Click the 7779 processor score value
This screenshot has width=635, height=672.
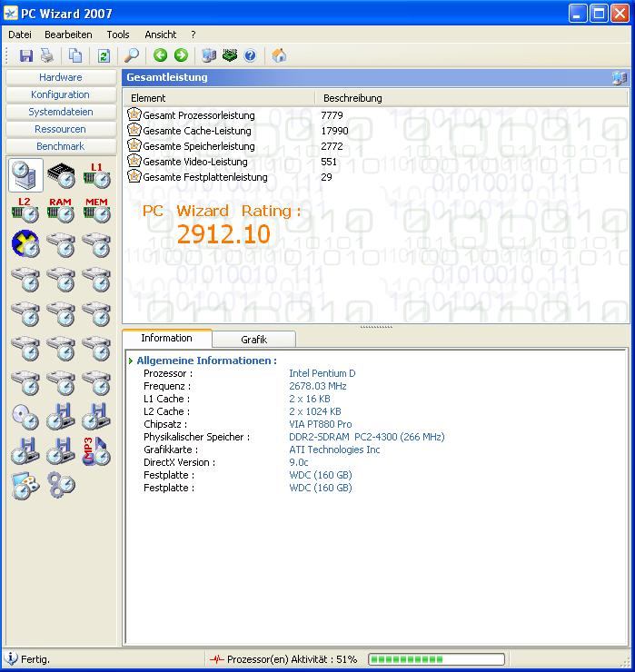click(332, 115)
